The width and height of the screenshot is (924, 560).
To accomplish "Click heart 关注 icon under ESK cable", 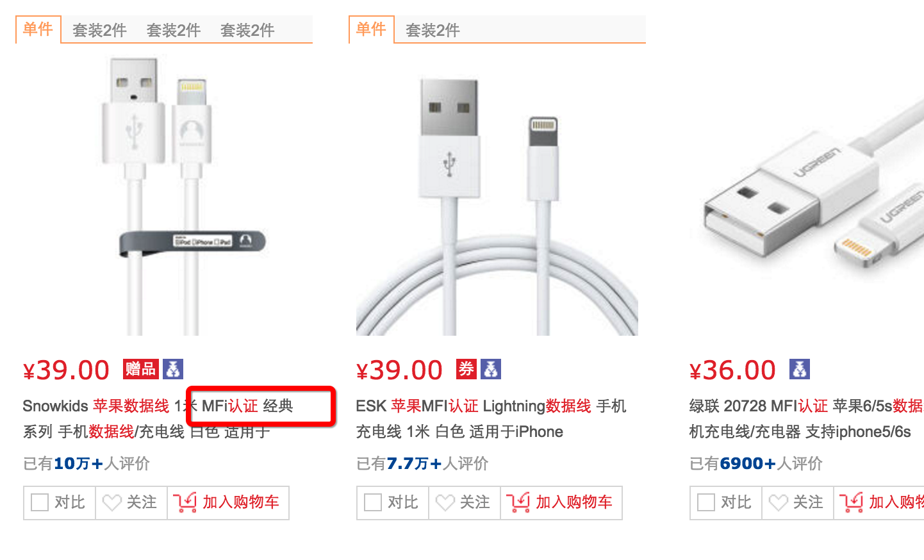I will 445,502.
